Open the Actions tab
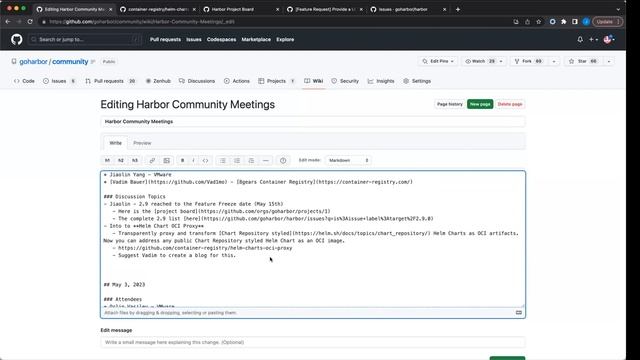 click(237, 81)
